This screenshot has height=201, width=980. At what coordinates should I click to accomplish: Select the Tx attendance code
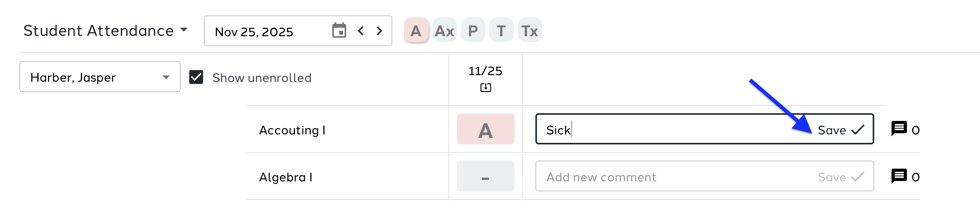click(530, 30)
